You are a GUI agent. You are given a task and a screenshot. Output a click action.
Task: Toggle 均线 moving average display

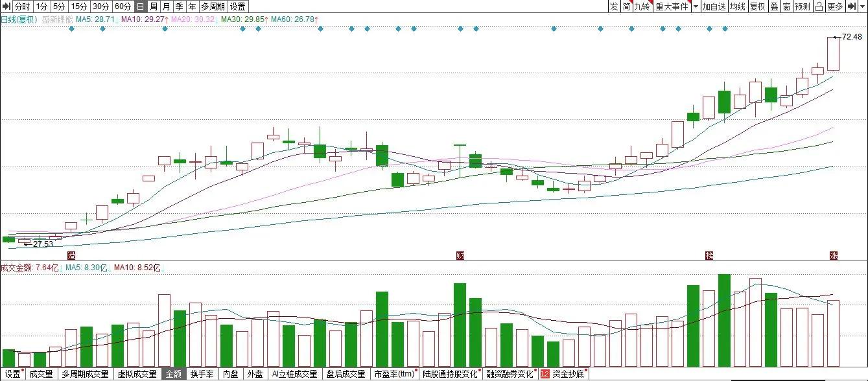tap(737, 6)
